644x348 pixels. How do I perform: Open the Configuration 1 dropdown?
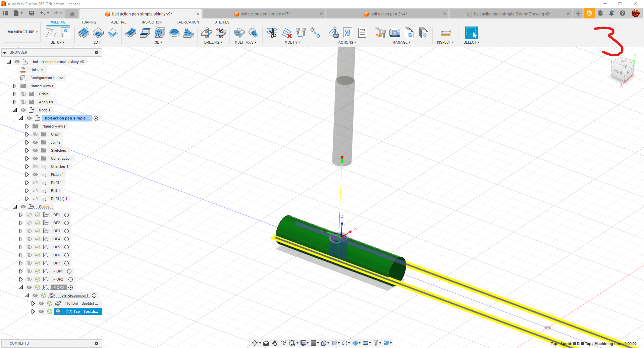coord(62,78)
